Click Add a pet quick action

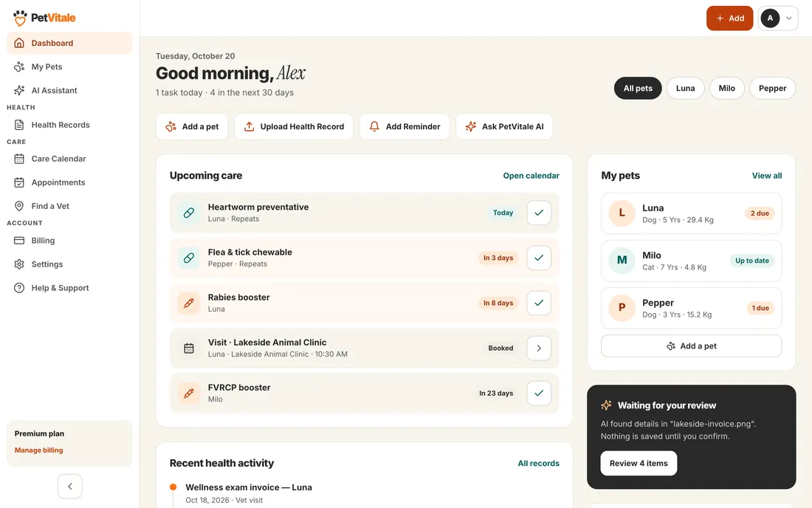[192, 126]
